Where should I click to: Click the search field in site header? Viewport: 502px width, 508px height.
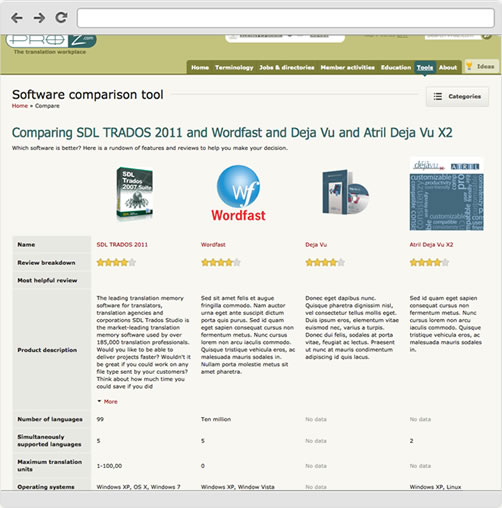pyautogui.click(x=453, y=36)
